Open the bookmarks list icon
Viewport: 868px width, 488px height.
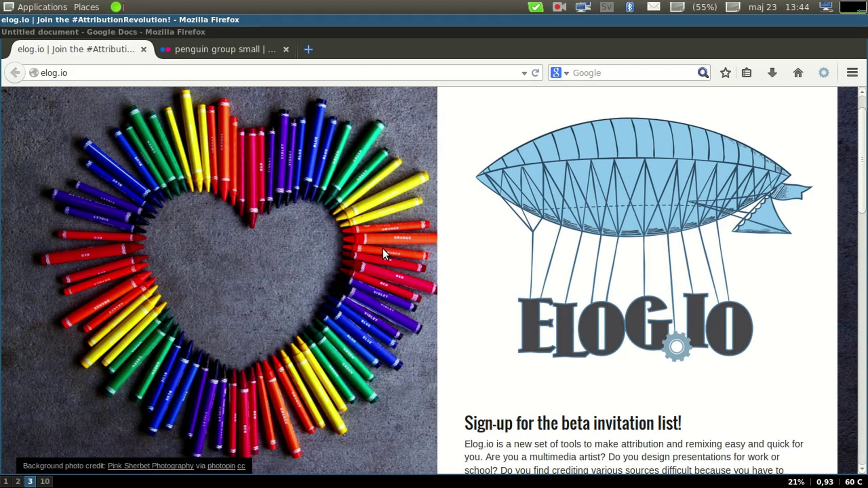tap(746, 73)
